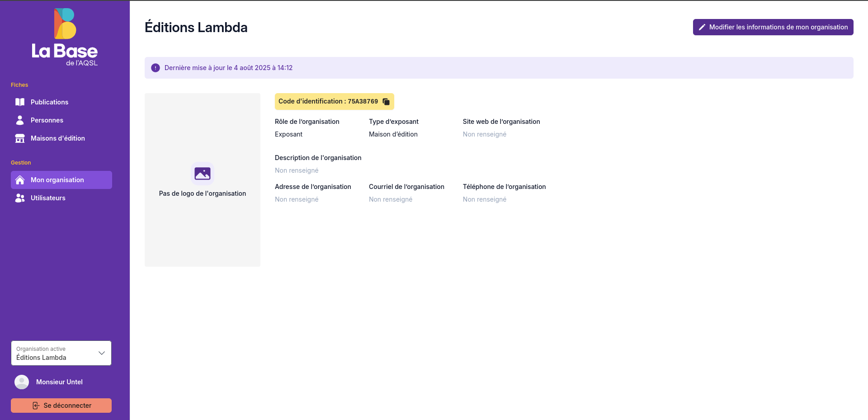This screenshot has width=868, height=420.
Task: Click the Maisons d'édition storefront icon
Action: tap(20, 138)
